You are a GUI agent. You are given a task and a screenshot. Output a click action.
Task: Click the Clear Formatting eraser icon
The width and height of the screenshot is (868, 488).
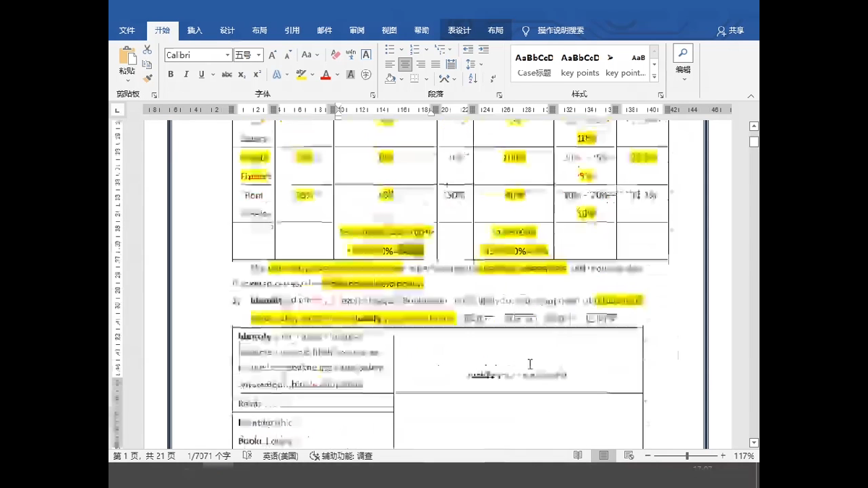(x=335, y=55)
